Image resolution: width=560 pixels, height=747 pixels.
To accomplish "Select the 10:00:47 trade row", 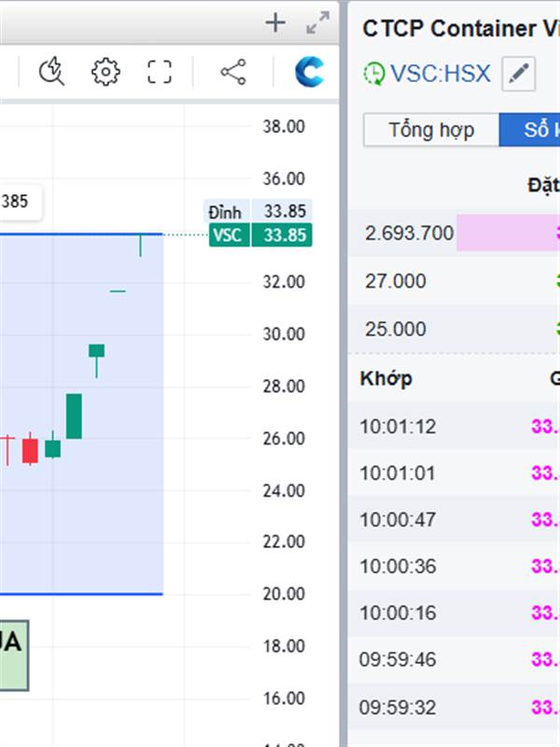I will (454, 519).
